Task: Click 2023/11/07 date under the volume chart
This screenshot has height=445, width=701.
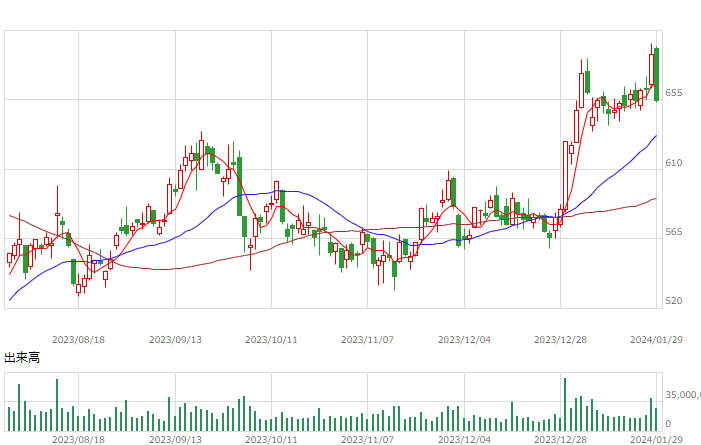Action: click(x=367, y=440)
